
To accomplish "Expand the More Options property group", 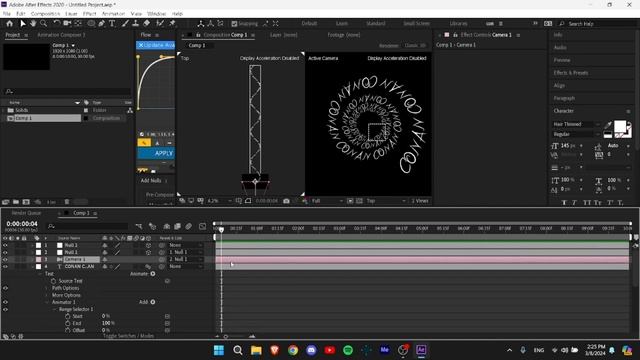I will 47,295.
